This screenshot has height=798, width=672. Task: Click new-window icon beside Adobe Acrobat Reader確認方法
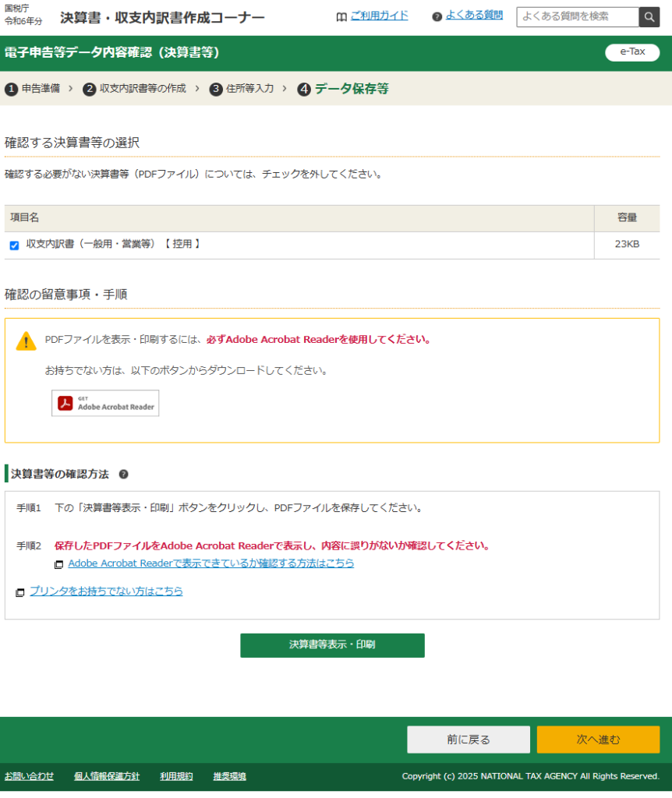click(59, 564)
